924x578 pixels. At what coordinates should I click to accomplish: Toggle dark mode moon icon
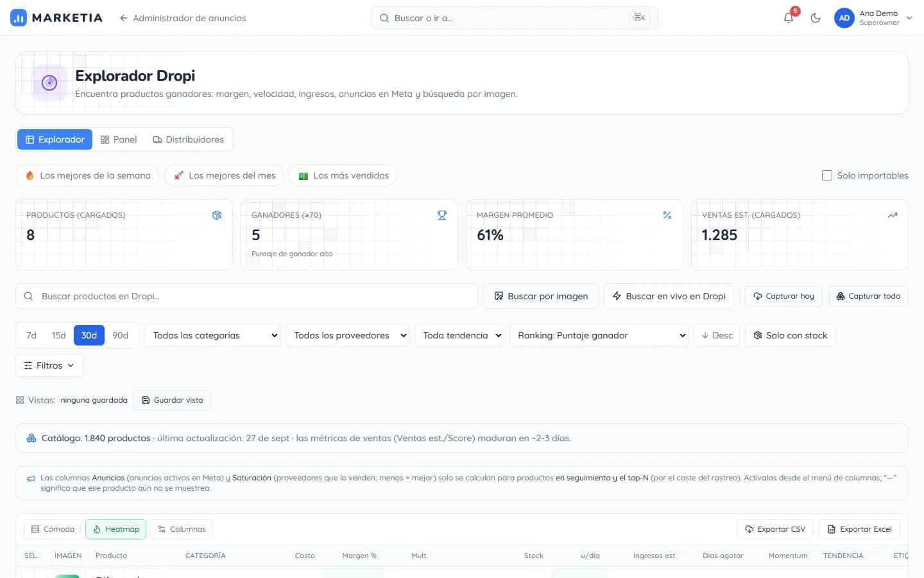816,18
